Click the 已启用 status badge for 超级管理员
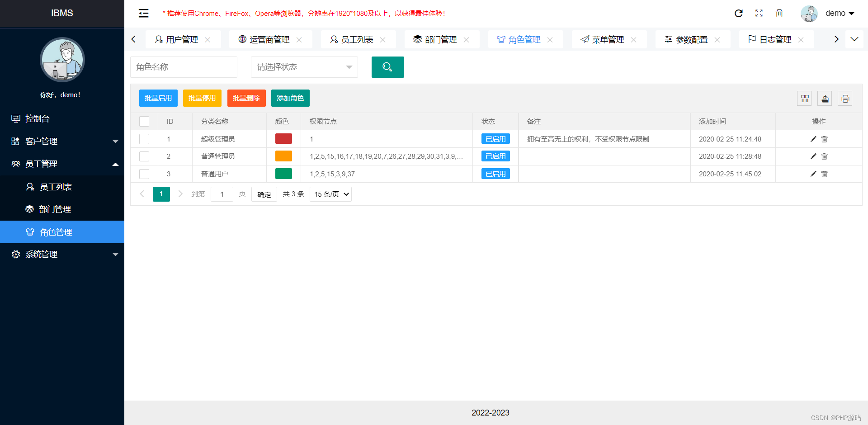868x425 pixels. pos(495,139)
